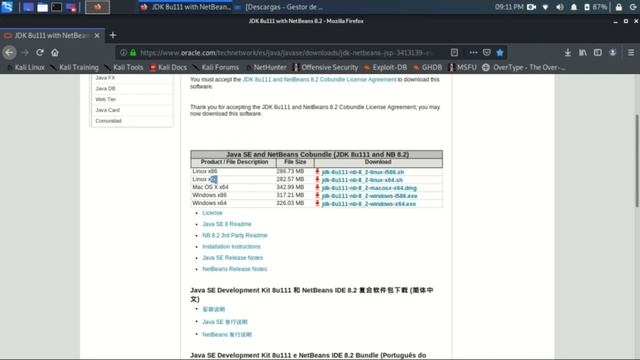Open the Kali Forums bookmark
This screenshot has width=640, height=360.
click(216, 67)
